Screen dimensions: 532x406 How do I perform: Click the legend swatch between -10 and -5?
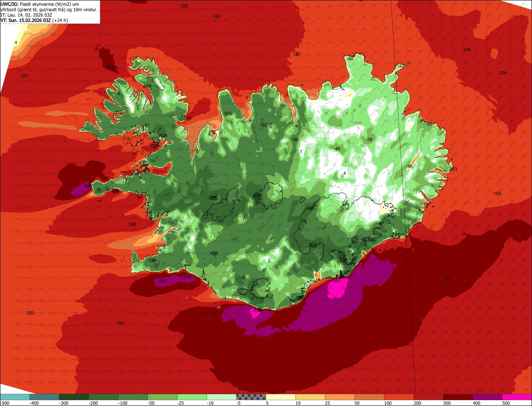222,397
